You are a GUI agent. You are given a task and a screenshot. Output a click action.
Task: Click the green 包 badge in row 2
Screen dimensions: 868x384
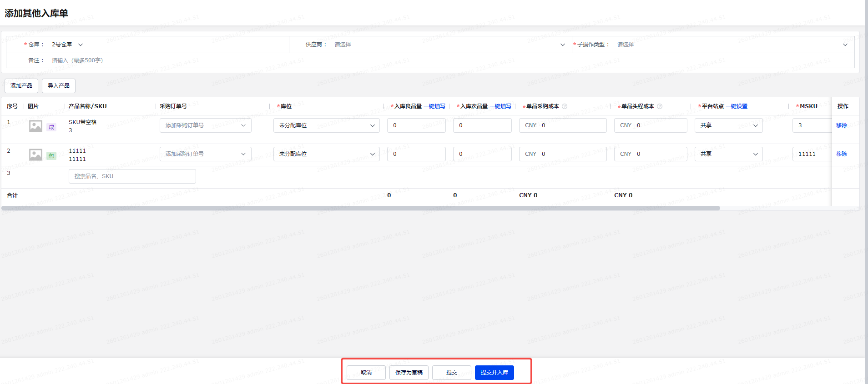click(51, 156)
